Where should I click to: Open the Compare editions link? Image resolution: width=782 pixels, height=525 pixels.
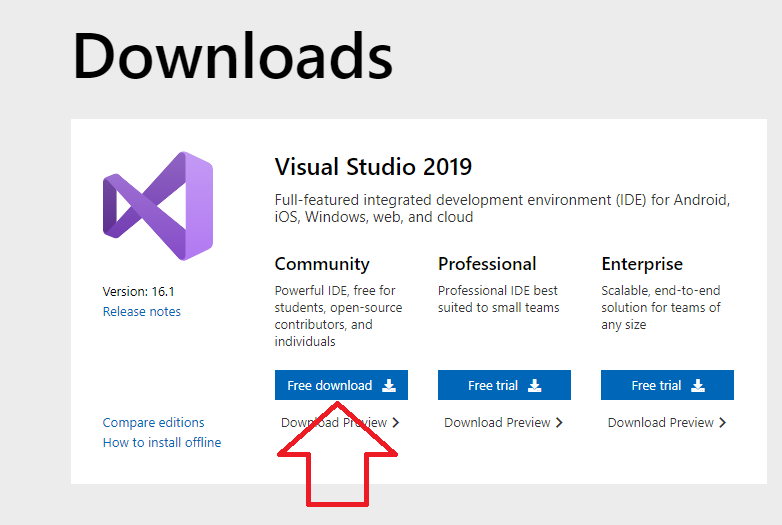(154, 422)
